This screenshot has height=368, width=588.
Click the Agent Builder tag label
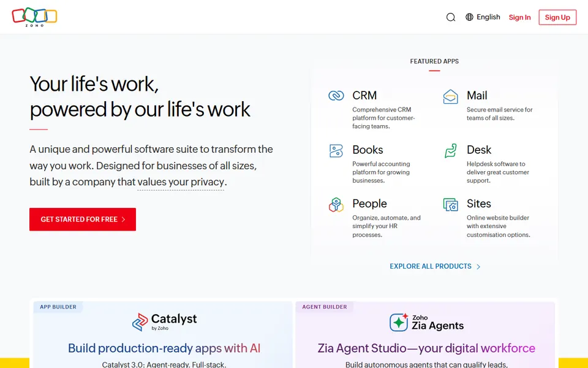tap(325, 307)
